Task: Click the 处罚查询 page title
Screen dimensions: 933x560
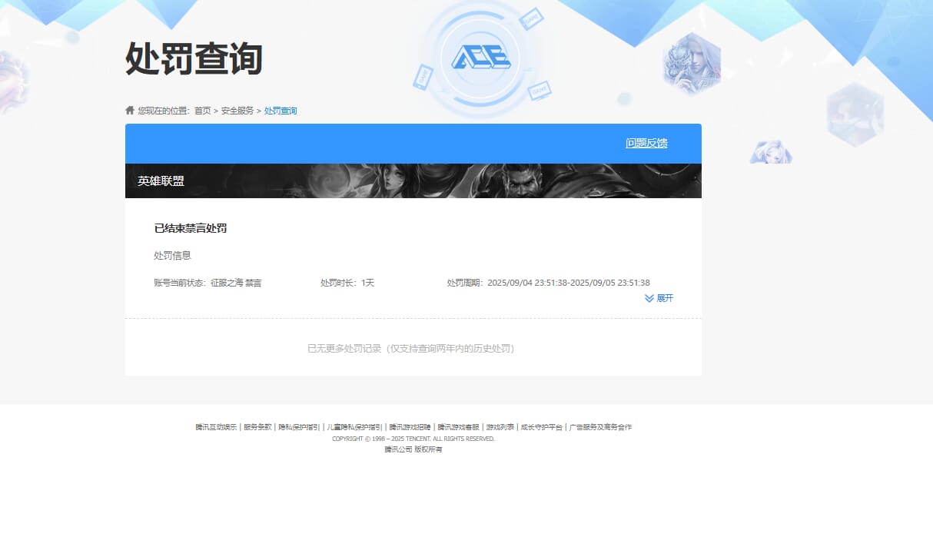Action: (194, 58)
